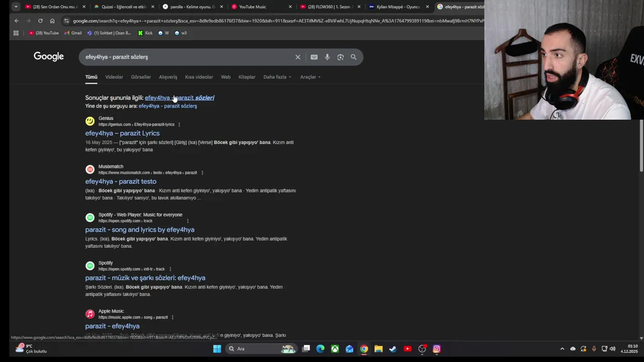
Task: Select the Görseller results tab
Action: pos(141,77)
